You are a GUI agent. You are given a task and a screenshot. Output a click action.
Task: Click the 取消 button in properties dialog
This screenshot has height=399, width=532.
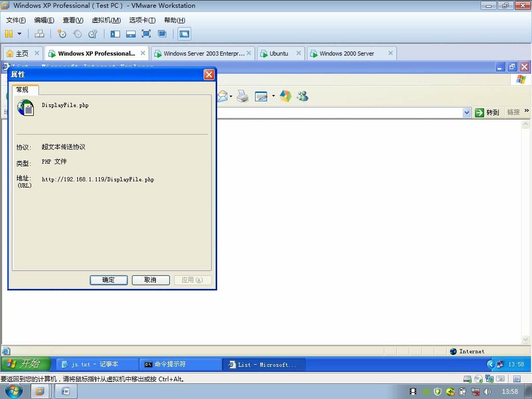coord(151,280)
